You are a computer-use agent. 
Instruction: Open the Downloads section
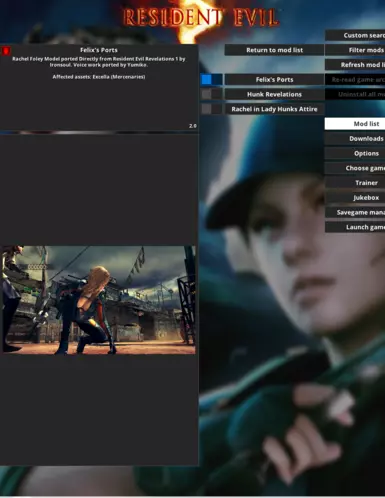tap(355, 138)
